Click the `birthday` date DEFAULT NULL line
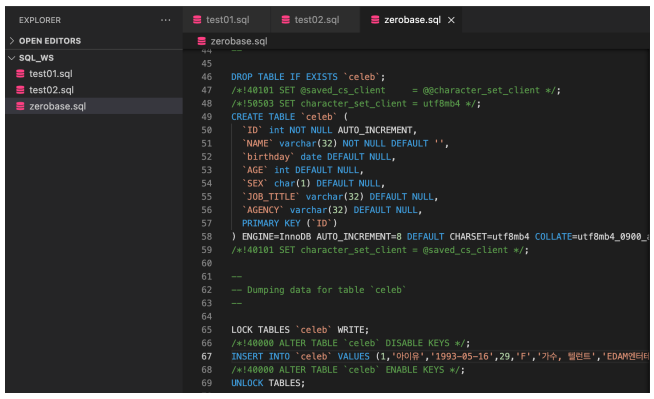 (x=318, y=157)
